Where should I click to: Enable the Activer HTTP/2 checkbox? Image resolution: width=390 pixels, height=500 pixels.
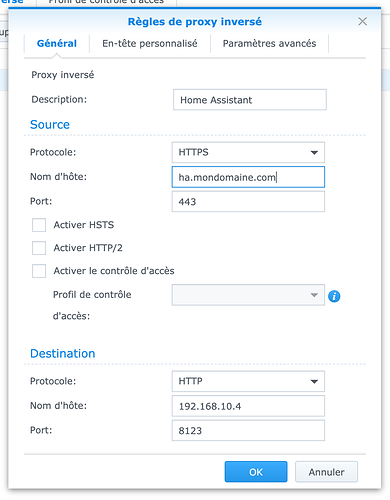click(x=39, y=248)
